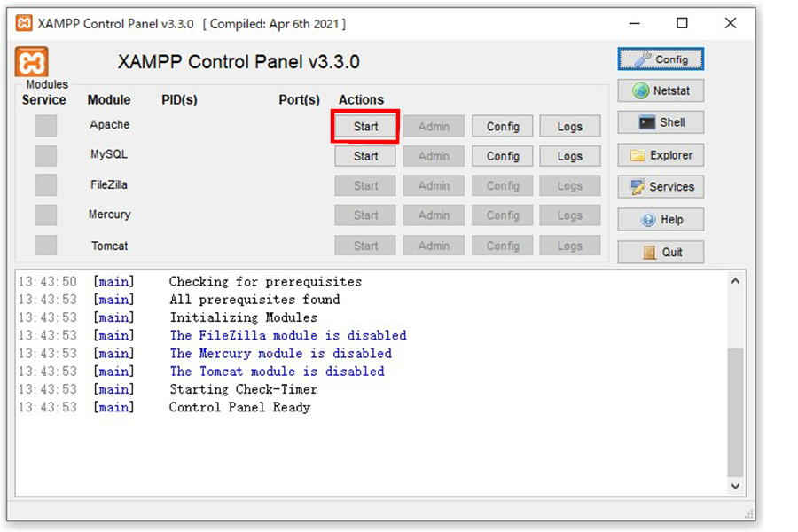The width and height of the screenshot is (798, 532).
Task: Toggle the FileZilla service checkbox
Action: (x=46, y=185)
